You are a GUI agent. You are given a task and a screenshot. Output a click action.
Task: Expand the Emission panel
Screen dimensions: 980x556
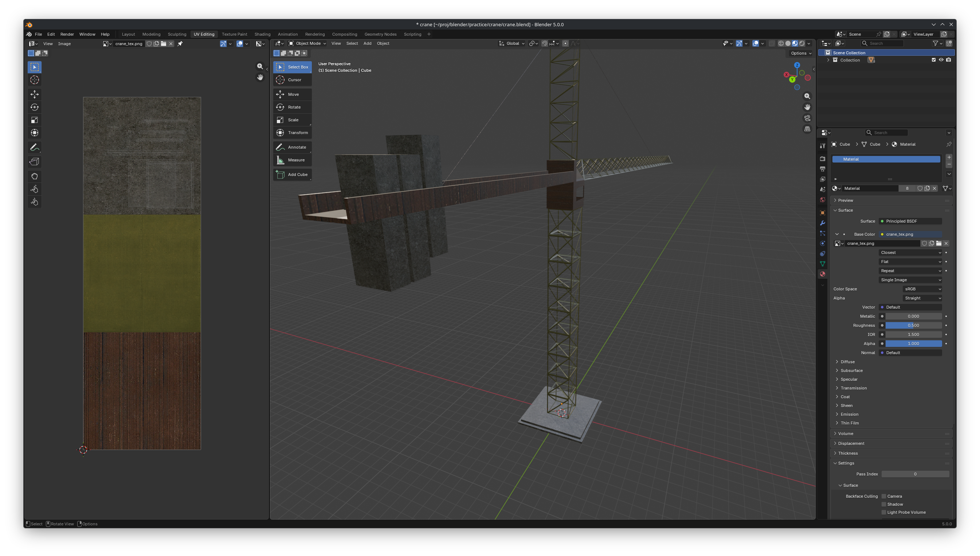click(x=849, y=414)
